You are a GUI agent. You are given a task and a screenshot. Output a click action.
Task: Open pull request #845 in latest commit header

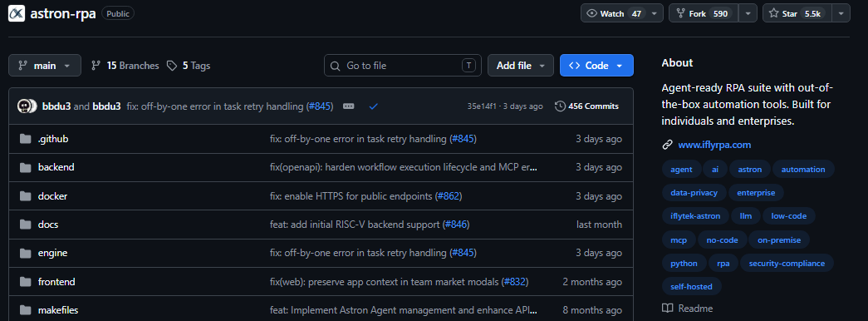[321, 106]
